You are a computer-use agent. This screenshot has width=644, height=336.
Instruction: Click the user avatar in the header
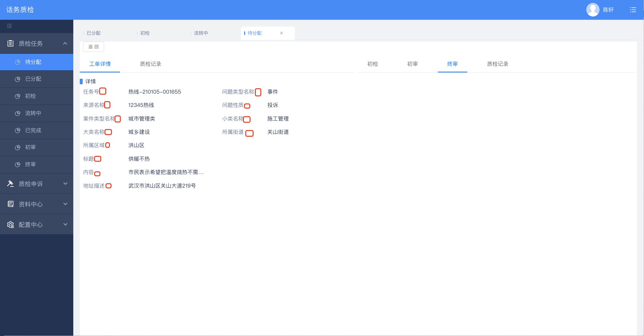593,10
